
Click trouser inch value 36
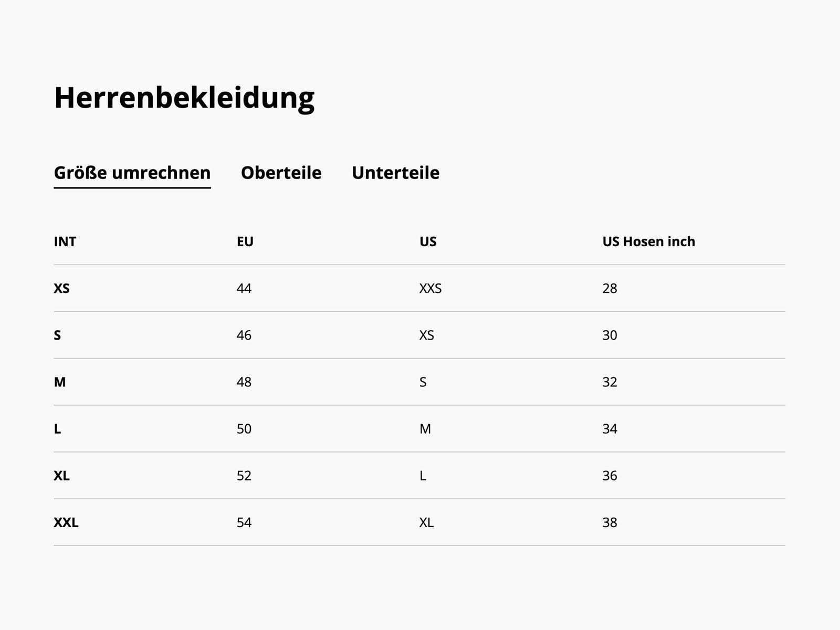point(610,476)
